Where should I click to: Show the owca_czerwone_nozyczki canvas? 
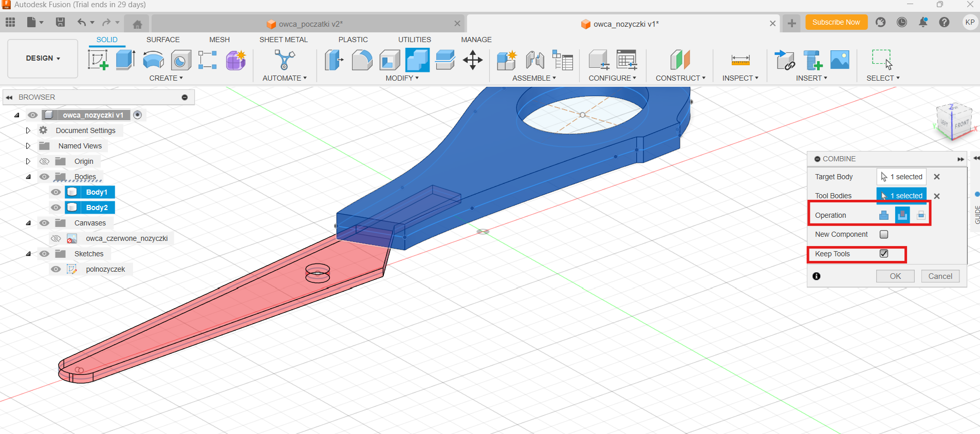pos(56,238)
